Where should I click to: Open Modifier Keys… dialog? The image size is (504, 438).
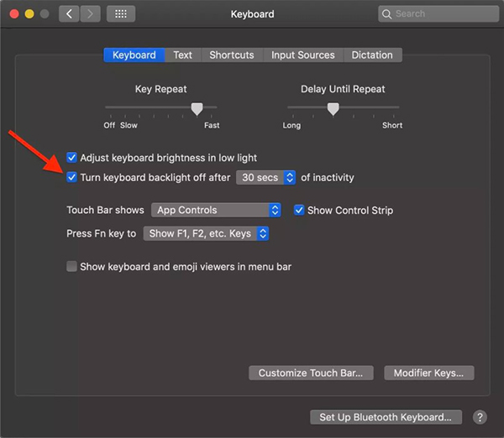point(428,373)
